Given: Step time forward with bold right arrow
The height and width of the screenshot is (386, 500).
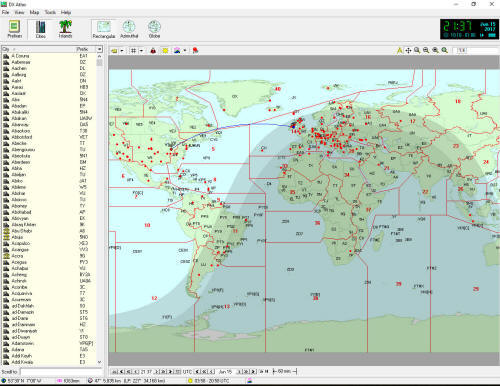Looking at the screenshot, I should (x=170, y=371).
